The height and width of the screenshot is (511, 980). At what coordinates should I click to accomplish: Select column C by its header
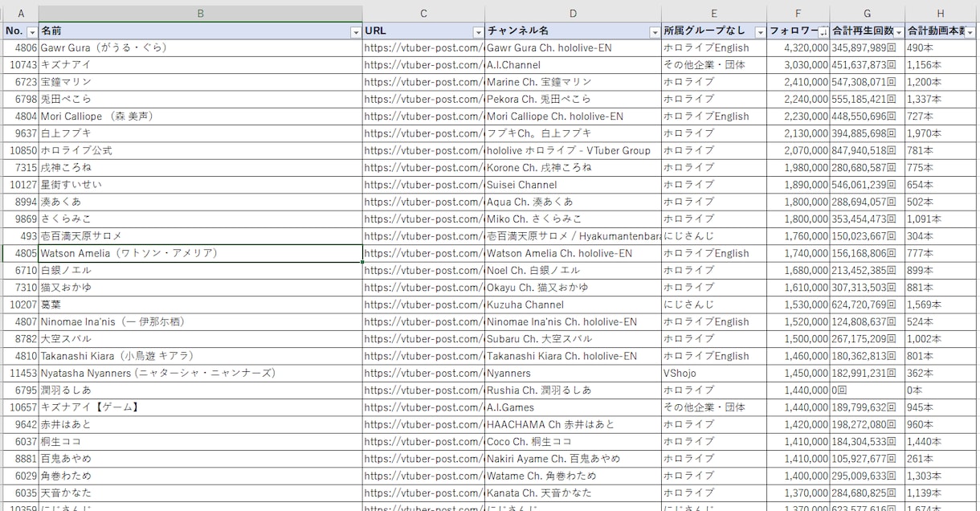[424, 14]
